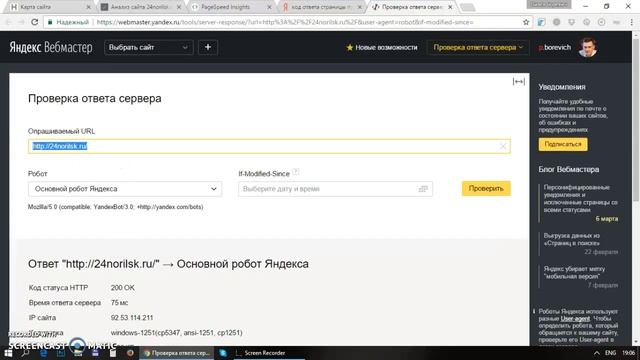Switch to код ответа страницы tab

321,7
